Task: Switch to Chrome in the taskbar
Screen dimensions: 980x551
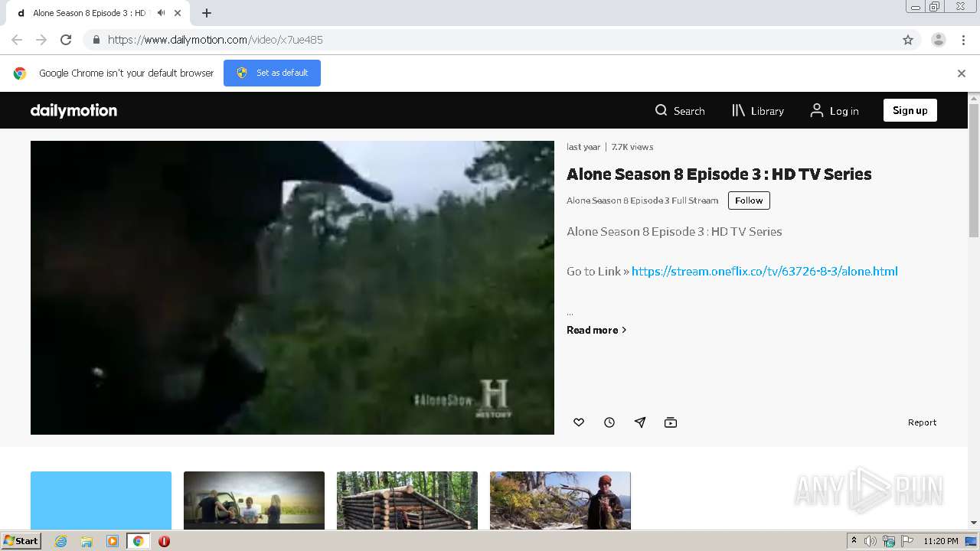Action: coord(139,541)
